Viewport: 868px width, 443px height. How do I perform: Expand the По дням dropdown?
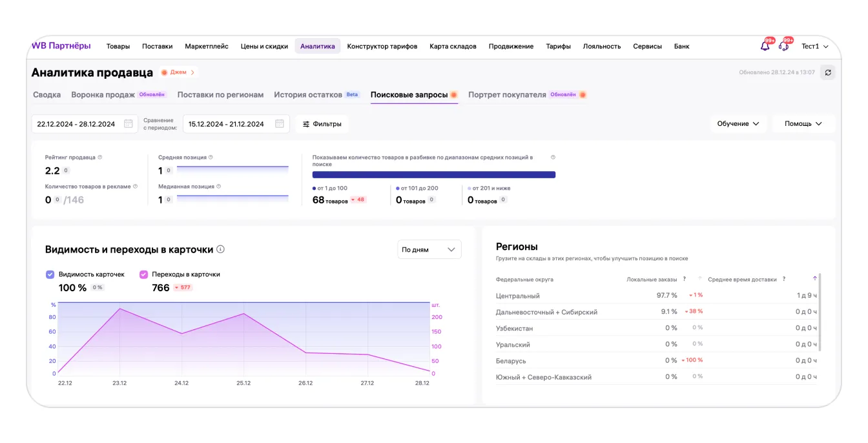(x=429, y=250)
